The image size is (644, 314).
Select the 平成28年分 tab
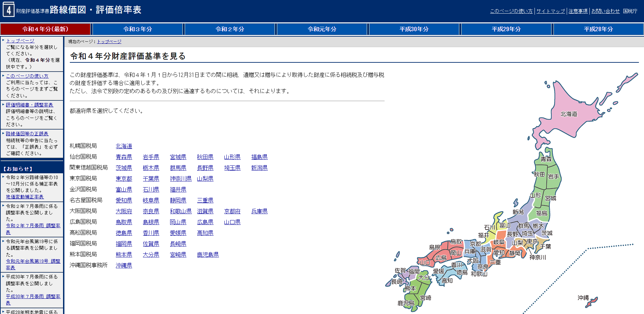click(x=598, y=29)
